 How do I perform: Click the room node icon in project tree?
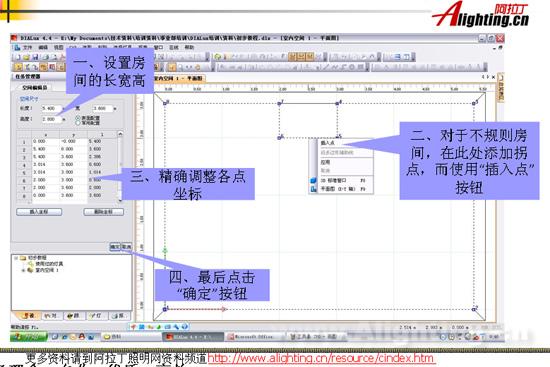pyautogui.click(x=31, y=270)
